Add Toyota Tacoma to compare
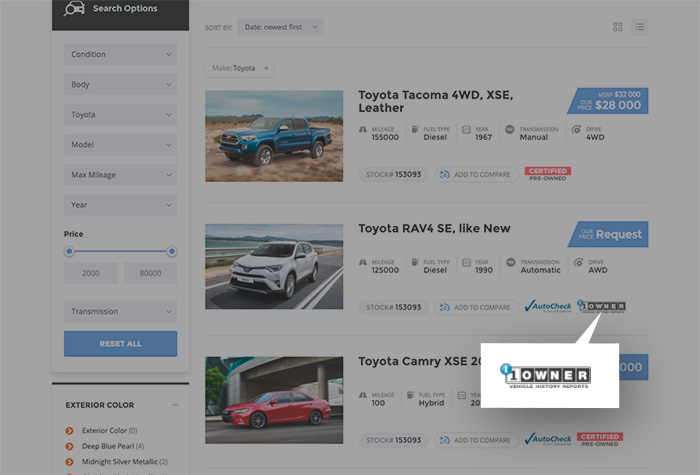The height and width of the screenshot is (475, 700). pos(474,174)
